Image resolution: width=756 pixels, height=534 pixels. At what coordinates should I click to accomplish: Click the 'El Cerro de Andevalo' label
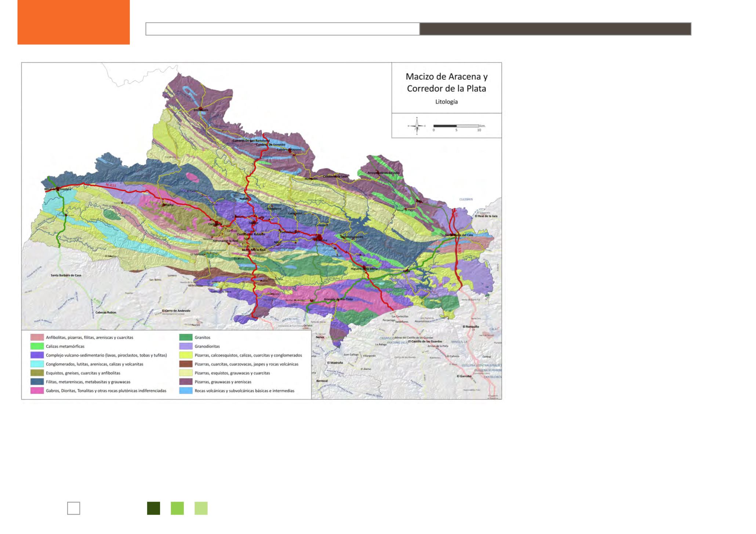[176, 311]
